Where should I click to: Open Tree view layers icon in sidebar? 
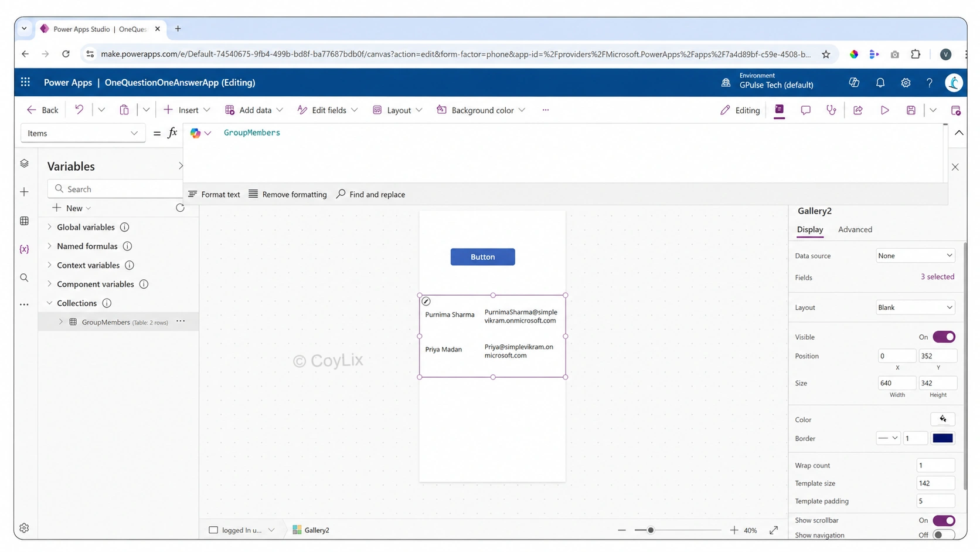pyautogui.click(x=24, y=163)
